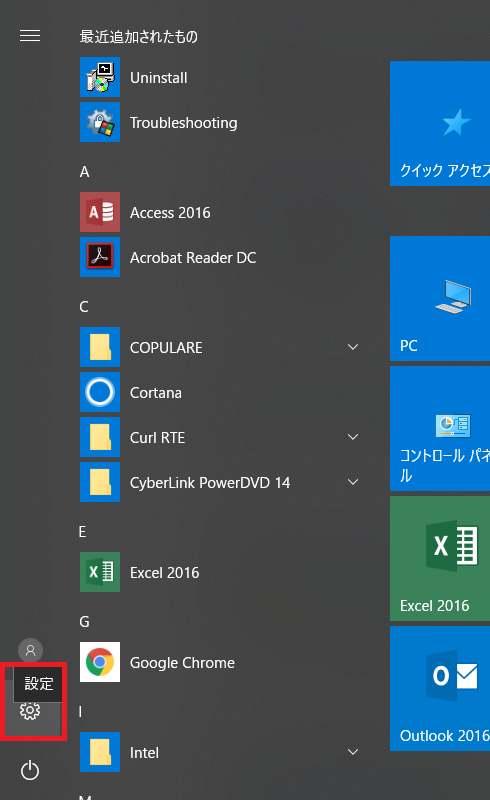
Task: Click the letter C group header
Action: click(84, 307)
